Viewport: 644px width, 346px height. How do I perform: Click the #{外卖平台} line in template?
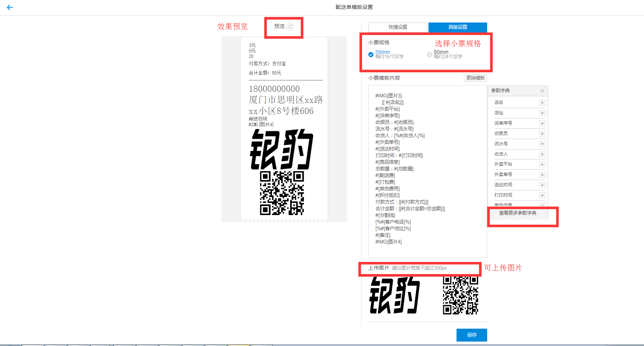(x=388, y=109)
